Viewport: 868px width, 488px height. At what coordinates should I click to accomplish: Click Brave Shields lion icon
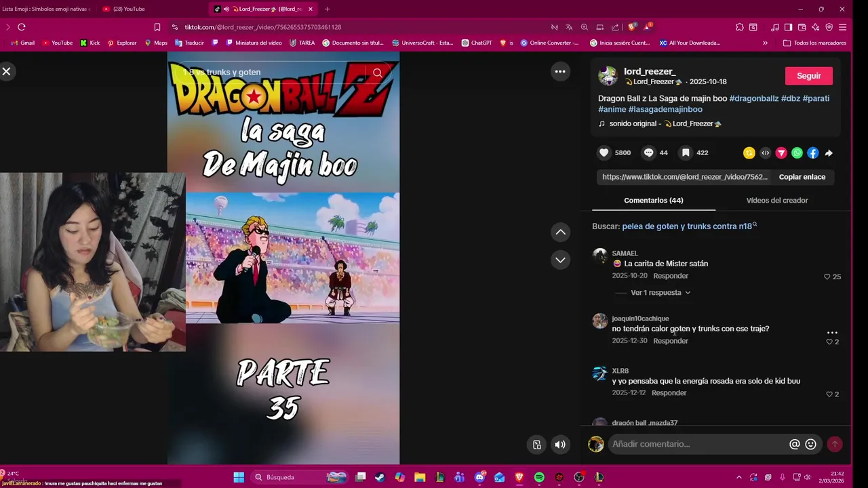[x=632, y=27]
